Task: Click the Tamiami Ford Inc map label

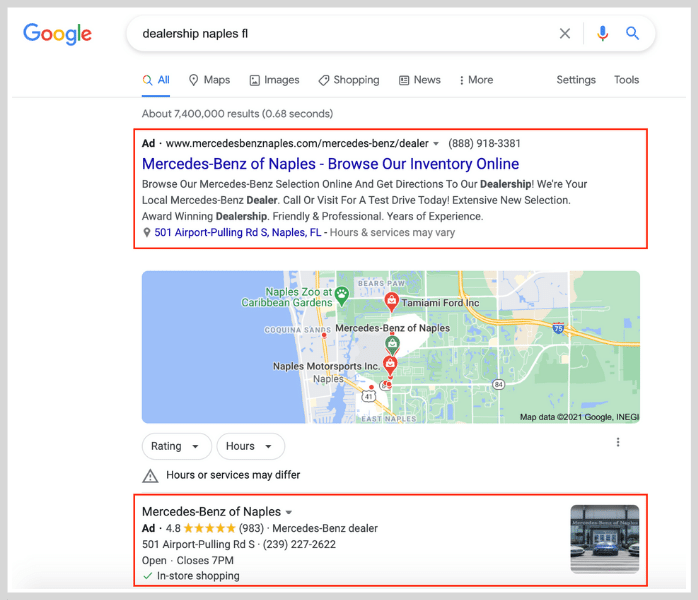Action: coord(440,303)
